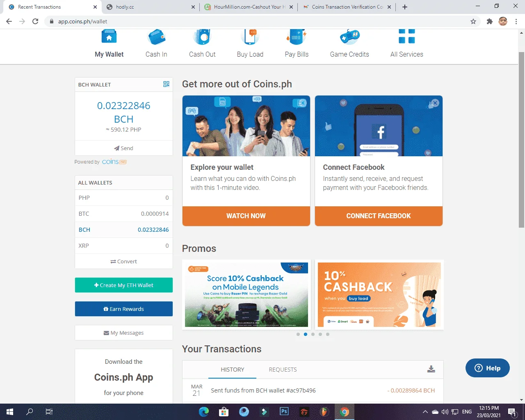
Task: Select the HISTORY transactions tab
Action: pos(233,370)
